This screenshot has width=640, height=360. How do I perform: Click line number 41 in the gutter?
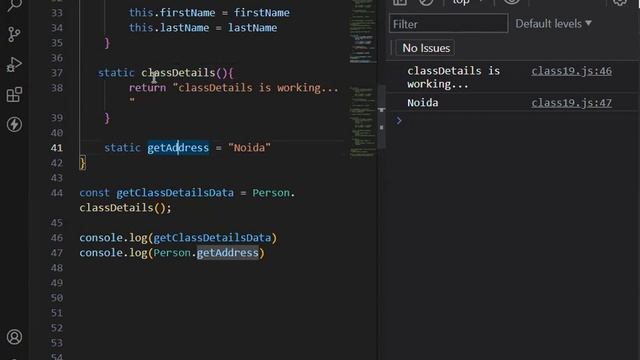[57, 148]
